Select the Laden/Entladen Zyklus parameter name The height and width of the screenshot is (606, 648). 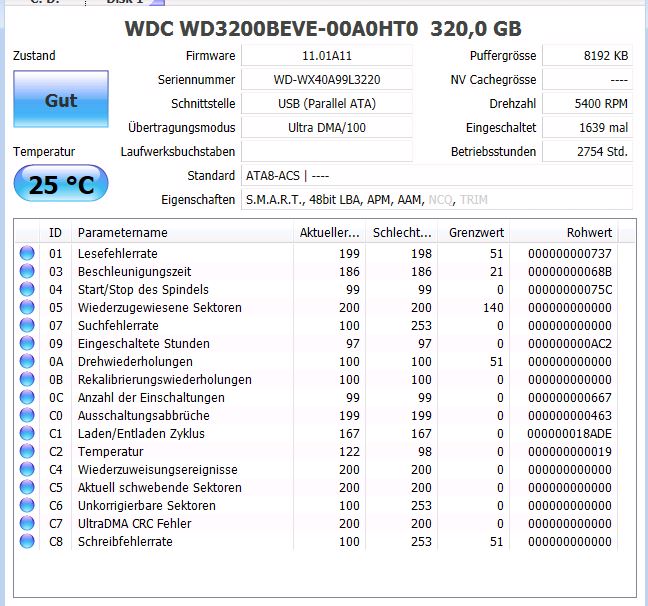tap(141, 434)
